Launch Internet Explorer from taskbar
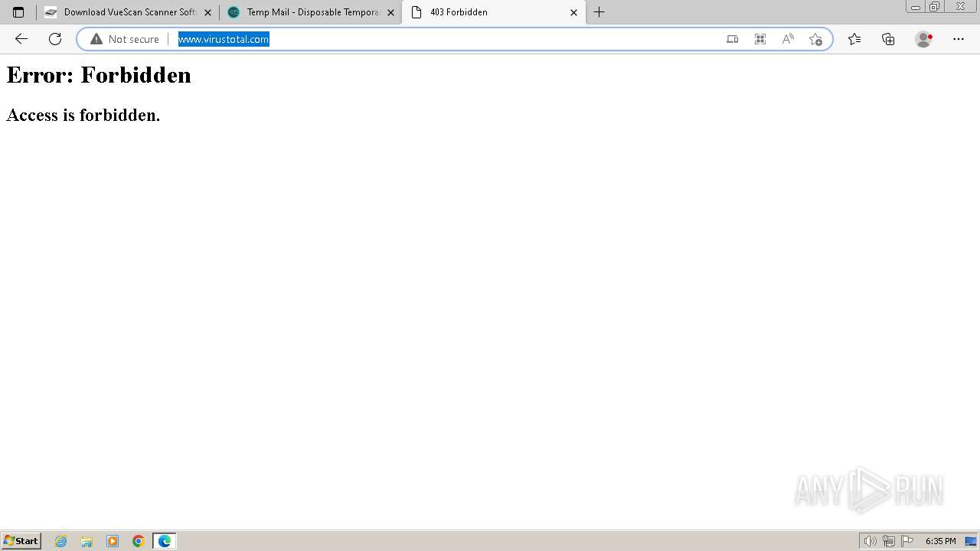This screenshot has width=980, height=551. 61,541
